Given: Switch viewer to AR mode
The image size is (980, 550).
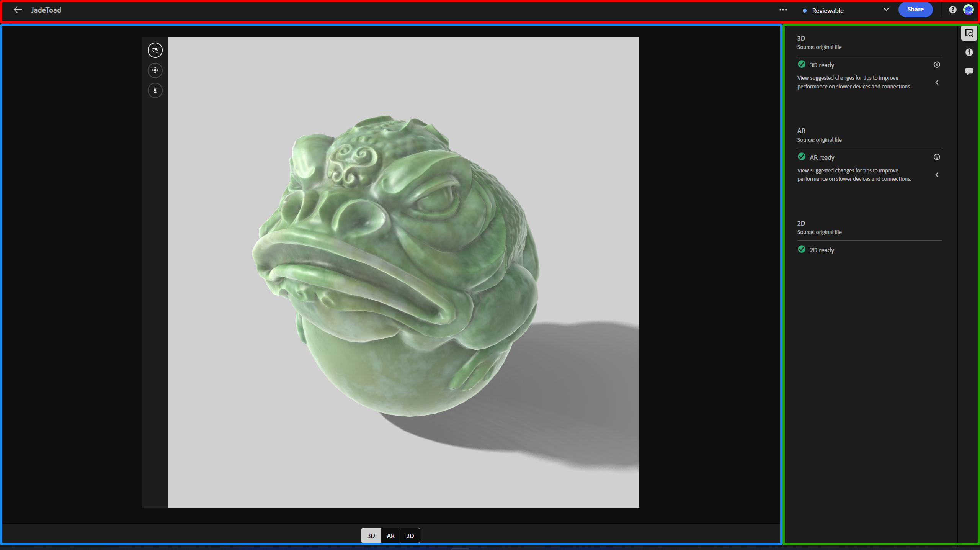Looking at the screenshot, I should tap(390, 535).
